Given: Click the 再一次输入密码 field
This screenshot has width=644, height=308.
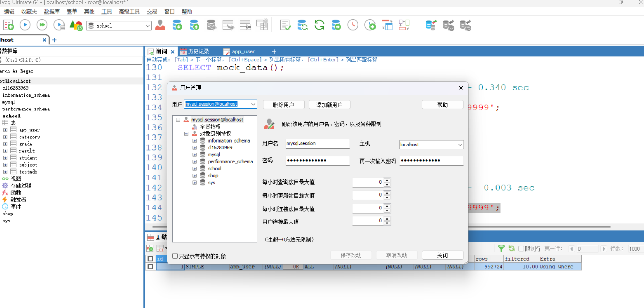Looking at the screenshot, I should pos(431,161).
